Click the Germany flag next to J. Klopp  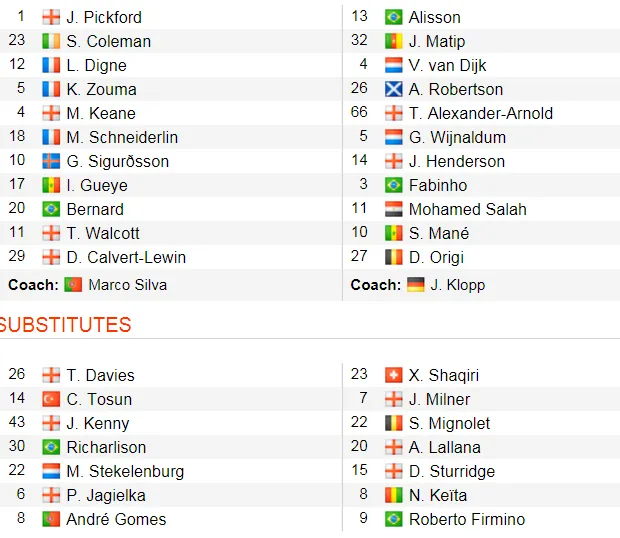click(x=415, y=285)
